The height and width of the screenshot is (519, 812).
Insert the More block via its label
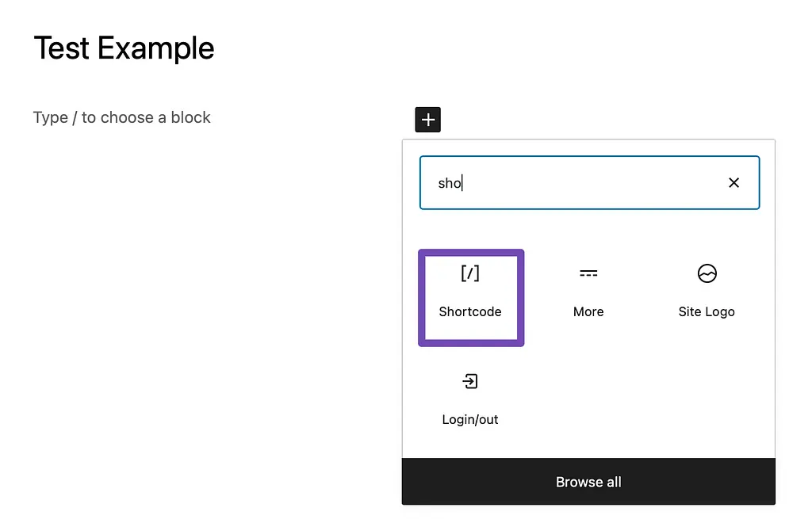click(588, 311)
